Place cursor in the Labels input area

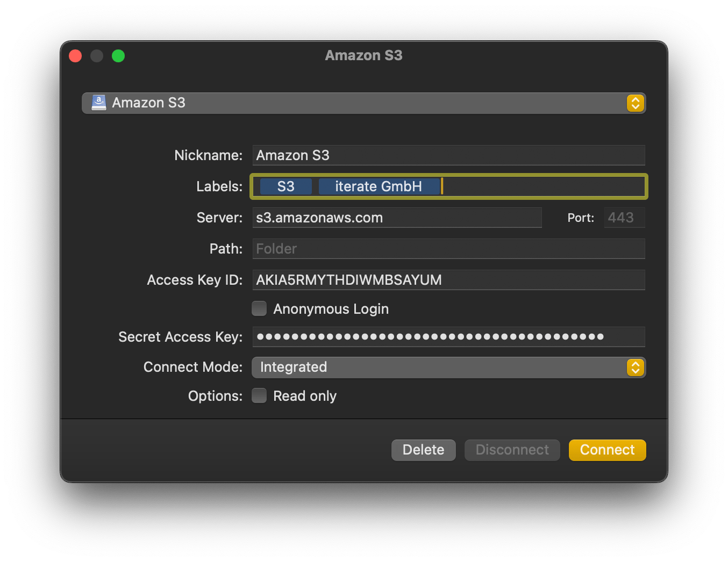pos(538,186)
